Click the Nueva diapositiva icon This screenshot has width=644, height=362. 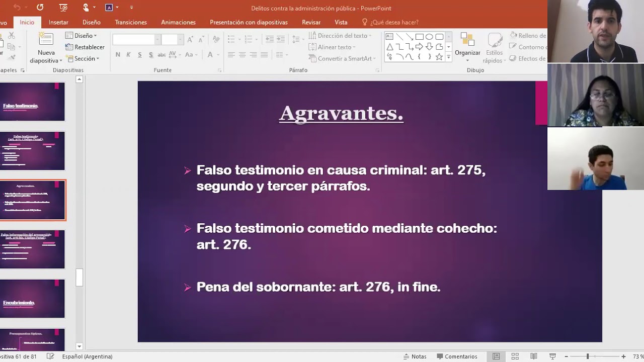[46, 39]
